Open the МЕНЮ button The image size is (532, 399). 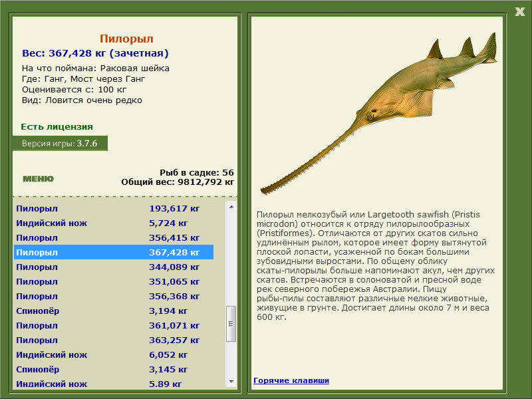tap(38, 179)
